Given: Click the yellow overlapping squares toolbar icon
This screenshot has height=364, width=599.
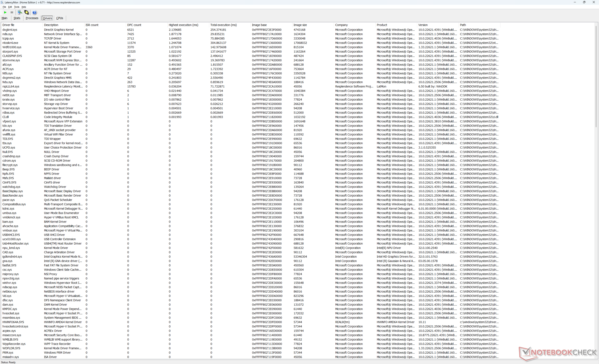Looking at the screenshot, I should tap(27, 12).
